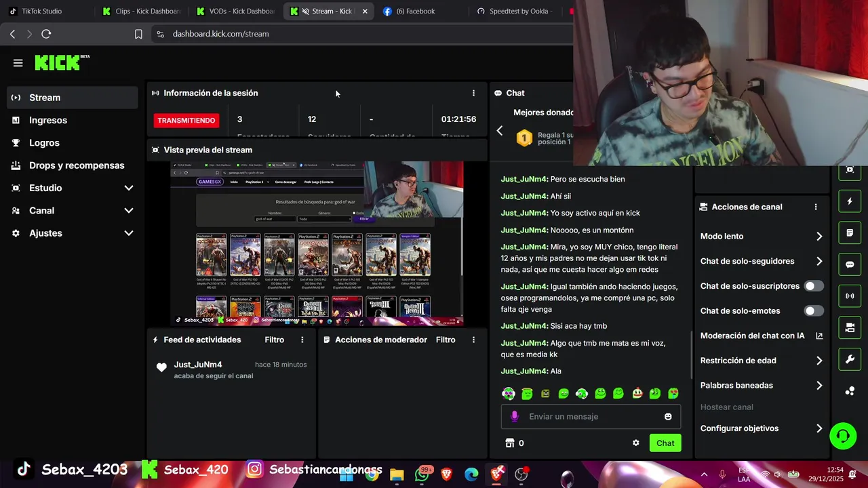Open Configurar objetivos options arrow
This screenshot has height=488, width=868.
pos(819,428)
